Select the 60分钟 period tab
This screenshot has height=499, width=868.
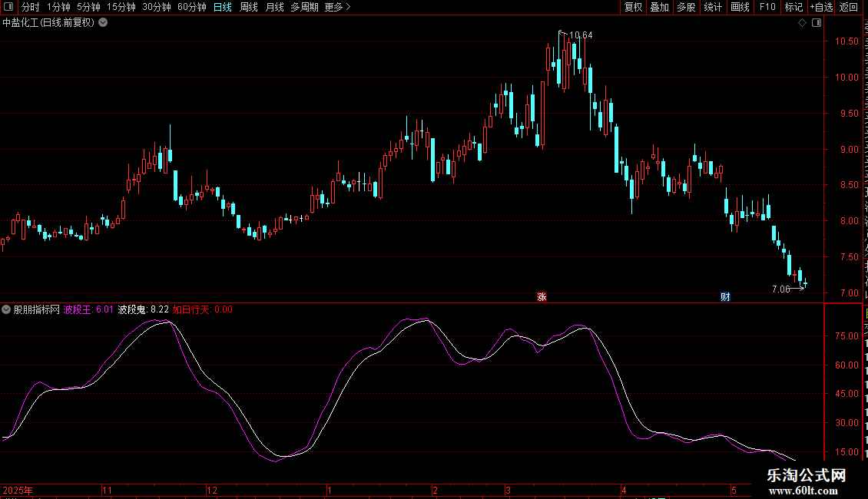click(192, 7)
